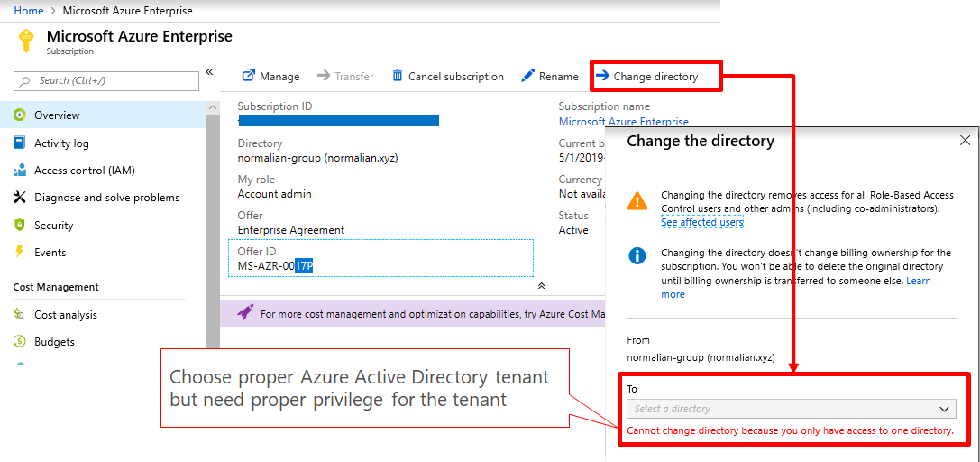Screen dimensions: 980x462
Task: Select the Overview menu item
Action: [57, 115]
